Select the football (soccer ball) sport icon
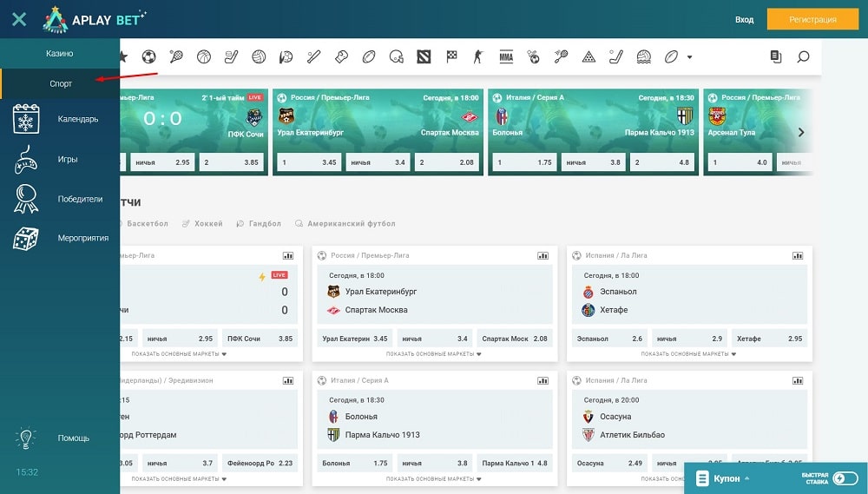The height and width of the screenshot is (494, 868). [x=148, y=56]
